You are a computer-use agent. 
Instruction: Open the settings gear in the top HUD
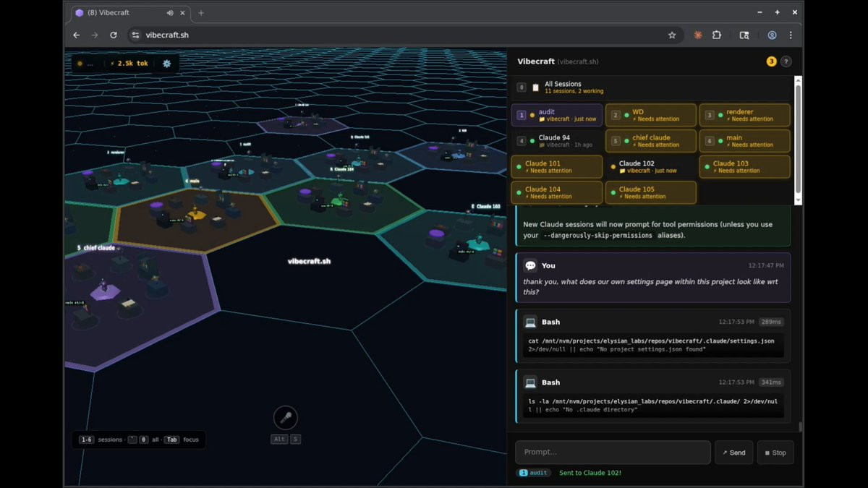(x=167, y=64)
